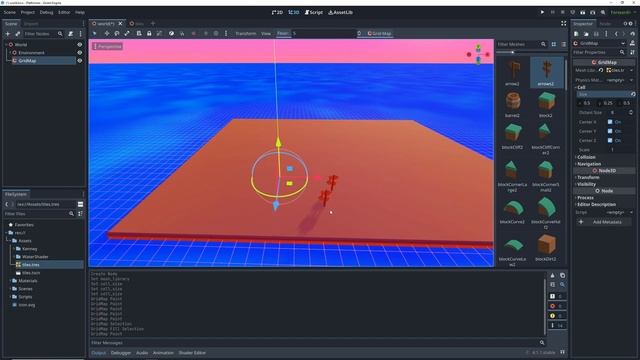Toggle warning messages filter in Output

(557, 316)
